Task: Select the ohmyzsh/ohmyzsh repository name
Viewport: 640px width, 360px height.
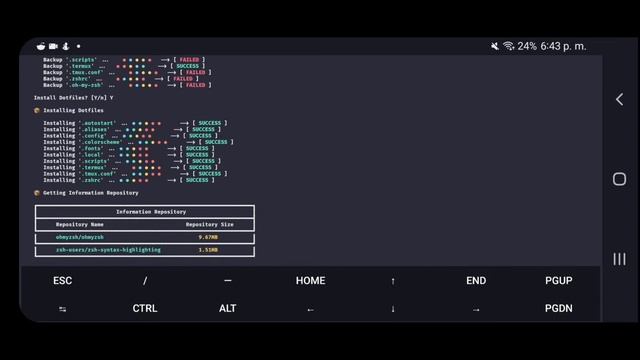Action: click(x=80, y=237)
